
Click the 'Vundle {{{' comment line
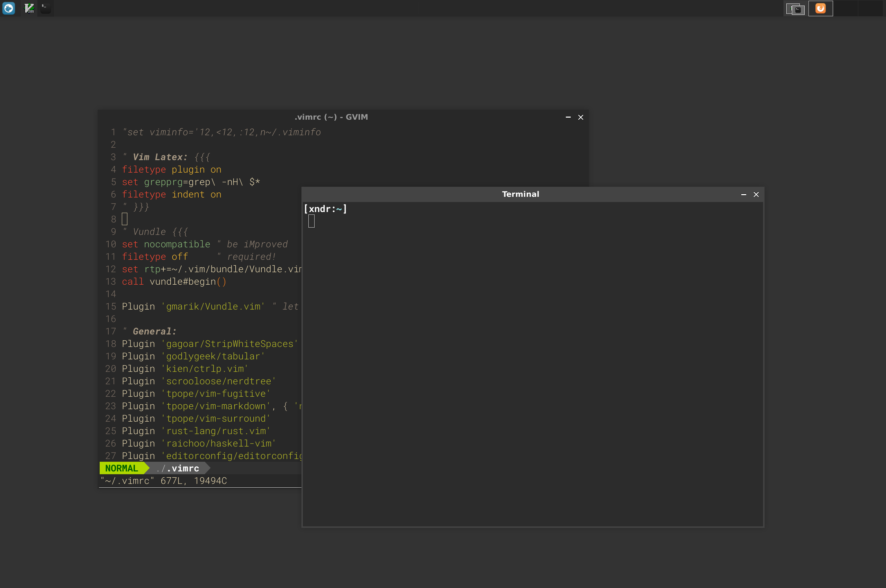(x=155, y=232)
